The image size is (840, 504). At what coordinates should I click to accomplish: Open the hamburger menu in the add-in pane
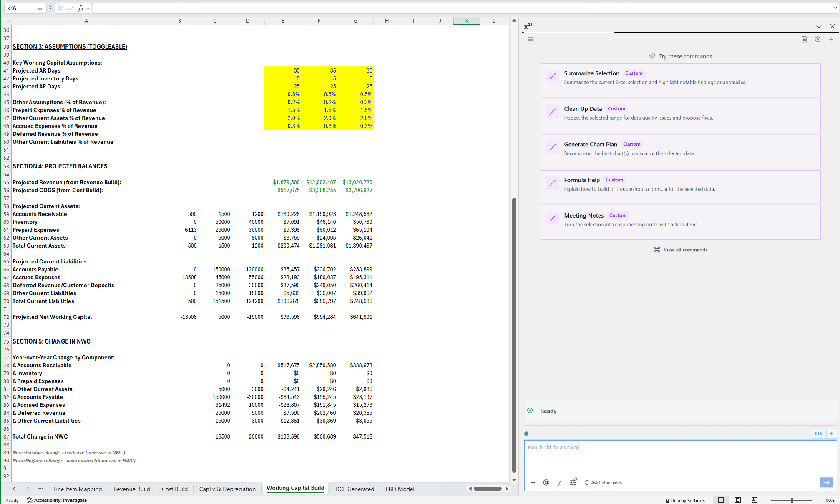point(530,39)
